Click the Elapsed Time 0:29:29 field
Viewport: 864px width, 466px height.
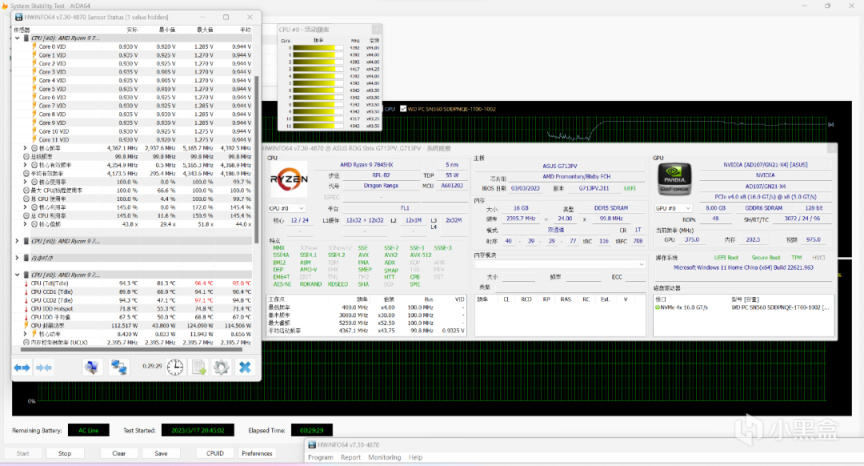point(311,430)
